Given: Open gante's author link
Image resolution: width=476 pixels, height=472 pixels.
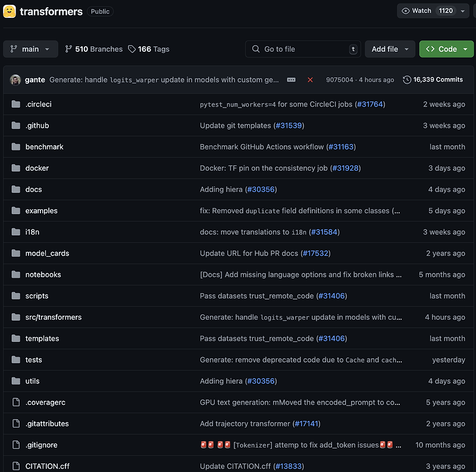Looking at the screenshot, I should point(35,80).
